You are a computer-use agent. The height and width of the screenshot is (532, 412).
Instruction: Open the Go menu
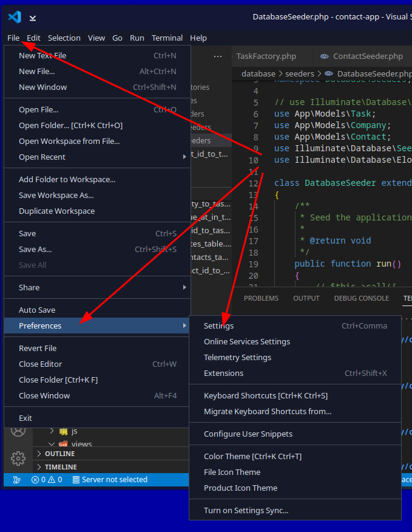(x=117, y=38)
